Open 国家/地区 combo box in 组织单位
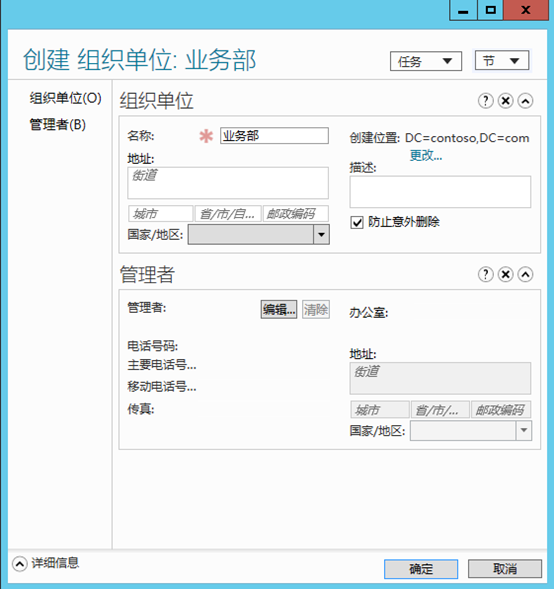 pos(259,234)
